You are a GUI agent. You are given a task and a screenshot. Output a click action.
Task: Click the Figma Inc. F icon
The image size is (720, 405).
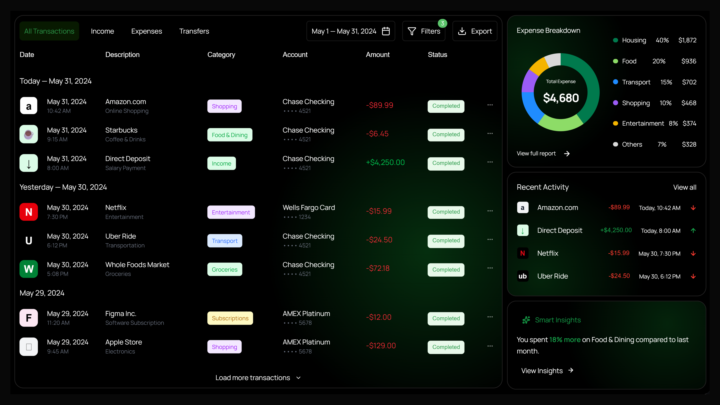28,318
